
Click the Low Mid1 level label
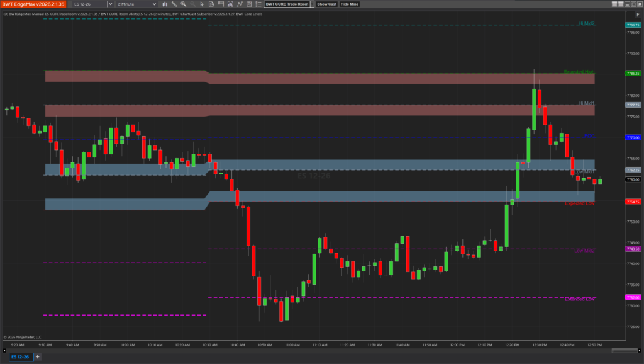[584, 171]
